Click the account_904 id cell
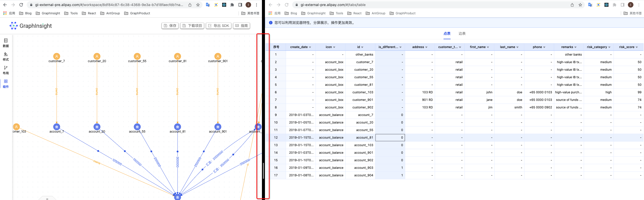The image size is (644, 200). coord(360,175)
